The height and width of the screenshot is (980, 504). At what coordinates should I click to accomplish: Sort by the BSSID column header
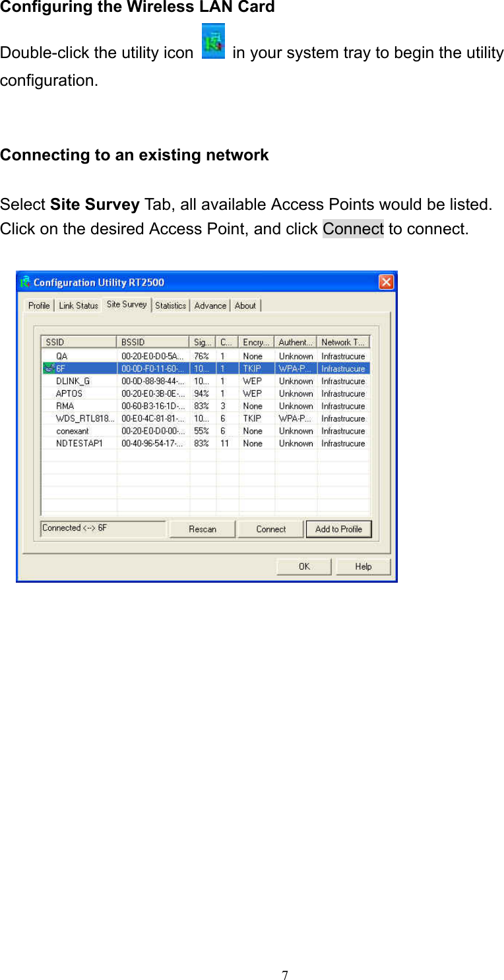click(x=153, y=342)
